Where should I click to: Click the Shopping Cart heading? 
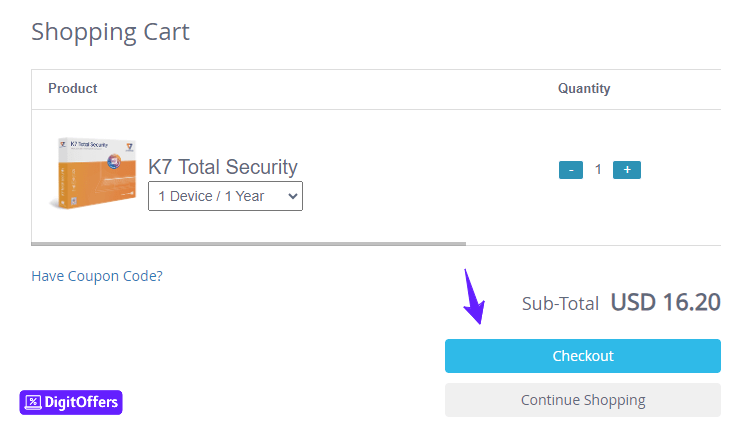tap(111, 32)
